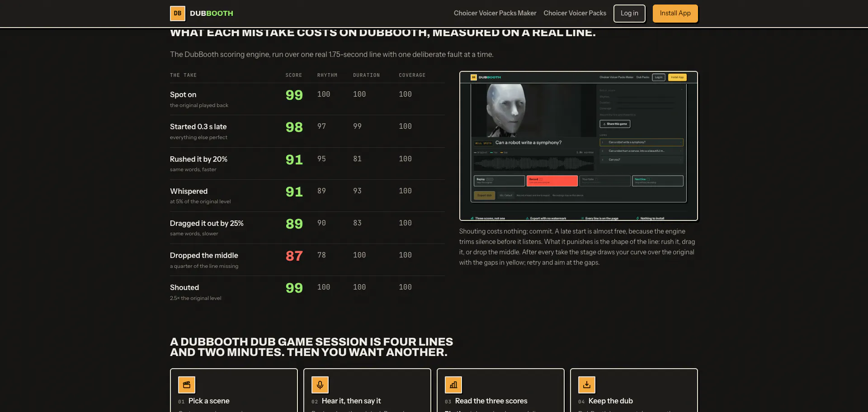868x412 pixels.
Task: Click the score 89 in Dragged it out row
Action: point(294,224)
